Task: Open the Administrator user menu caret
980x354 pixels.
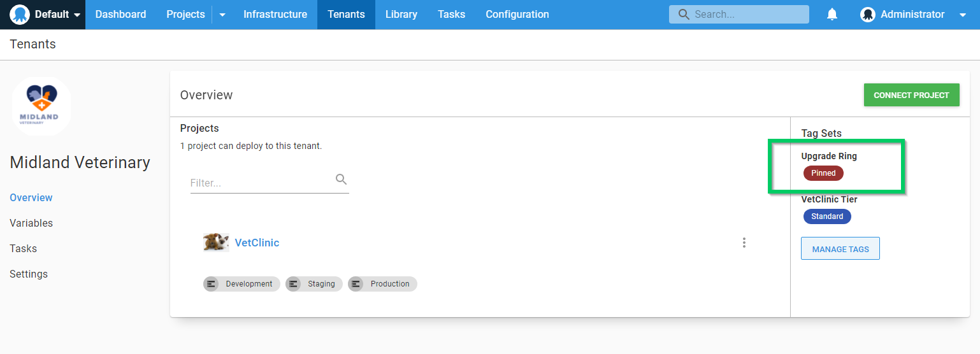Action: [962, 15]
